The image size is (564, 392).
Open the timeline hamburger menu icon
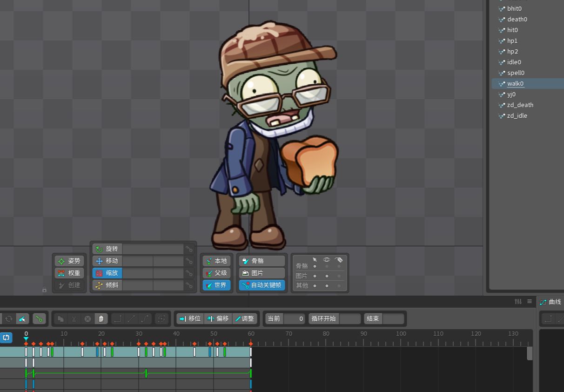coord(530,302)
